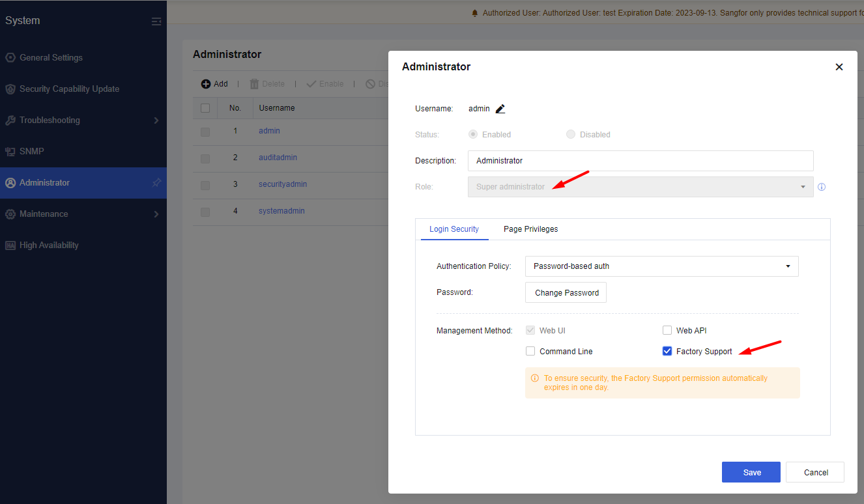Select the Login Security tab
The image size is (864, 504).
[x=454, y=229]
